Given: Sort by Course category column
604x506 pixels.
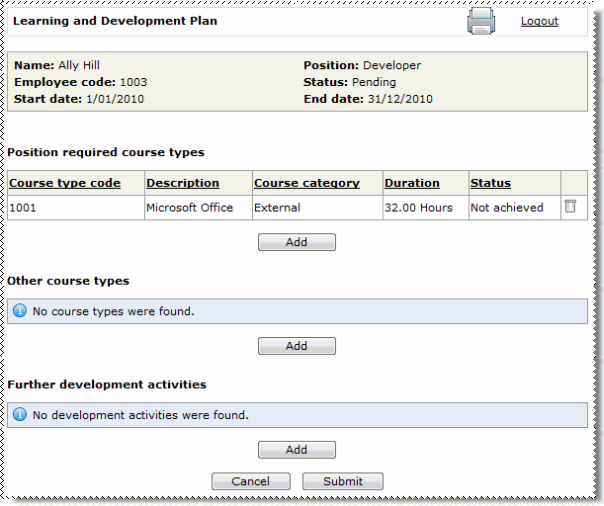Looking at the screenshot, I should pos(307,183).
